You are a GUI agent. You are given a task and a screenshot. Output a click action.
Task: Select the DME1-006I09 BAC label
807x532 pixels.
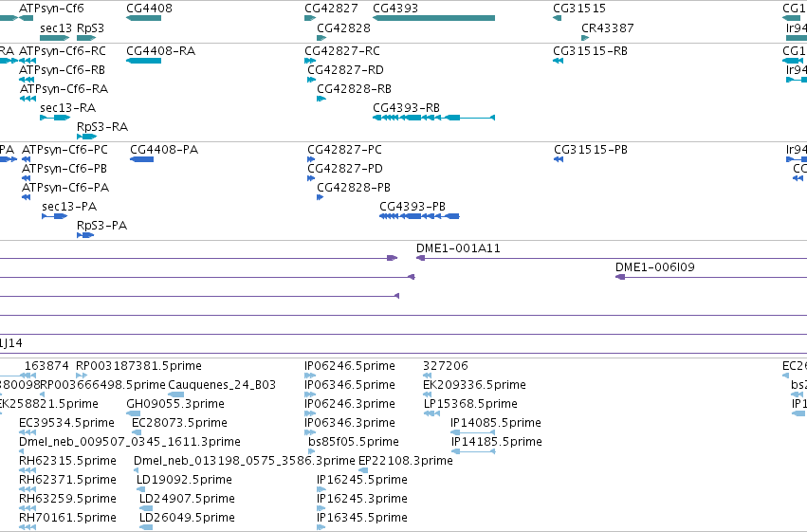[654, 267]
